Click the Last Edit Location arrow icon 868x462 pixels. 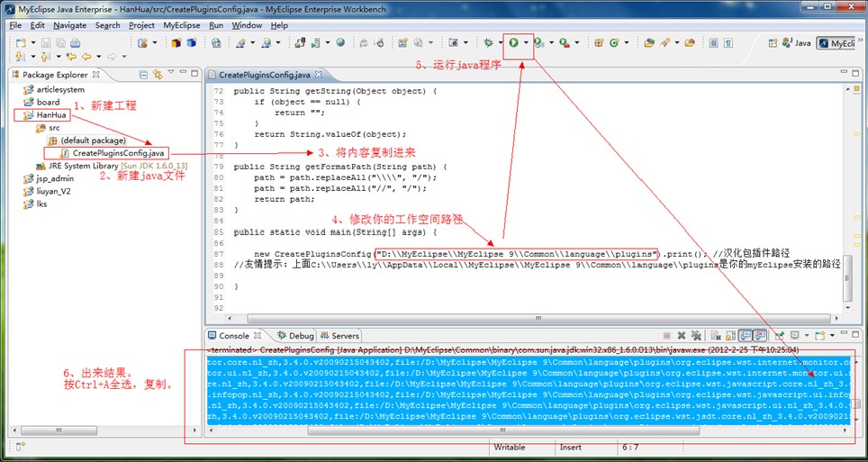71,57
